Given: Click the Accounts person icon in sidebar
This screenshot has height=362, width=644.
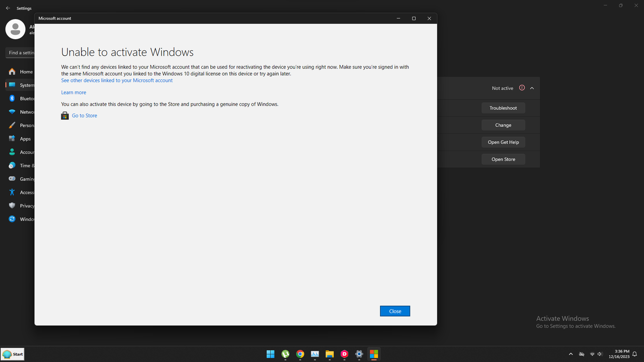Looking at the screenshot, I should pyautogui.click(x=12, y=152).
